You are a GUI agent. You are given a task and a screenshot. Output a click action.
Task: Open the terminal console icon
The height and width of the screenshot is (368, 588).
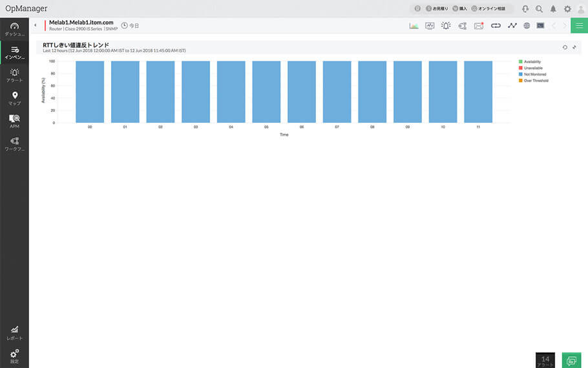540,26
